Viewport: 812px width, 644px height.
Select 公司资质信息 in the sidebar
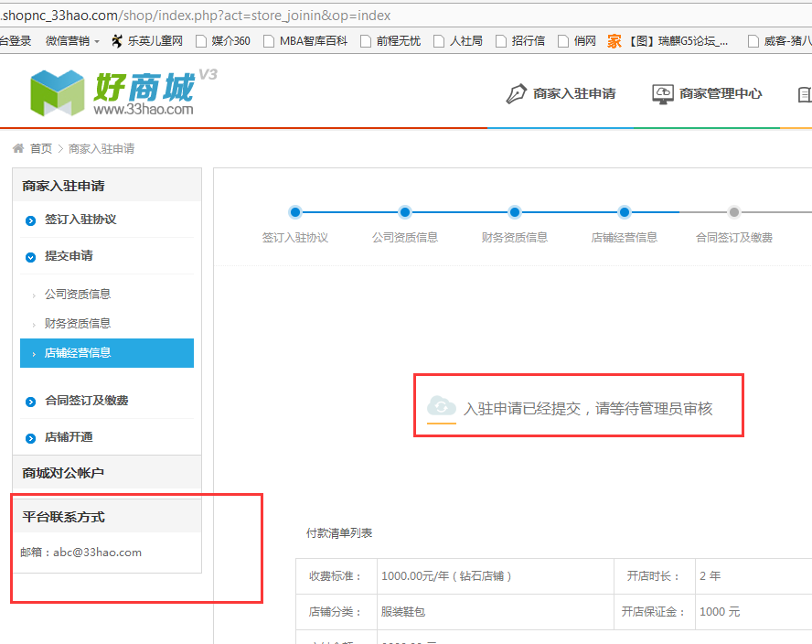78,295
